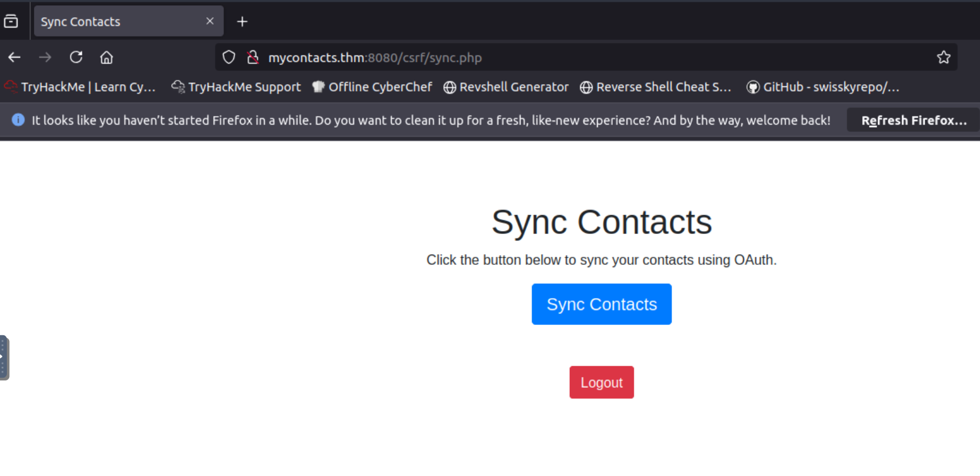The height and width of the screenshot is (476, 980).
Task: Open the tracking protection shield icon
Action: (x=229, y=57)
